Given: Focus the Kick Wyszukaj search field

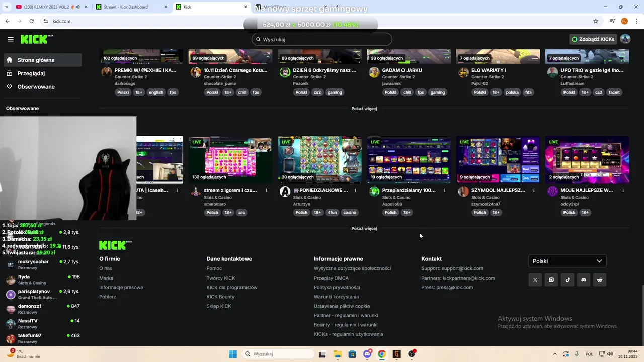Looking at the screenshot, I should coord(322,39).
